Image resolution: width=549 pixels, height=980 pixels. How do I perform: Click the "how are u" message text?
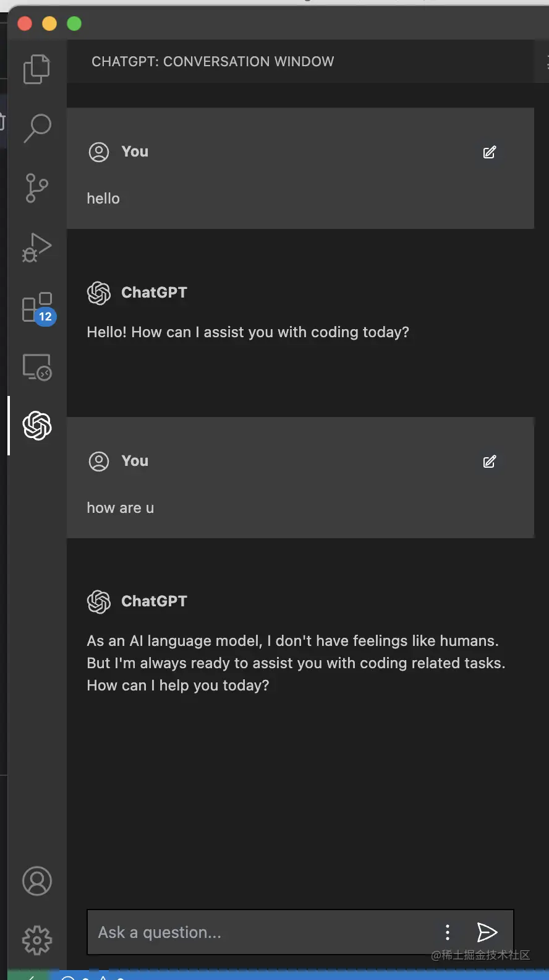click(121, 508)
